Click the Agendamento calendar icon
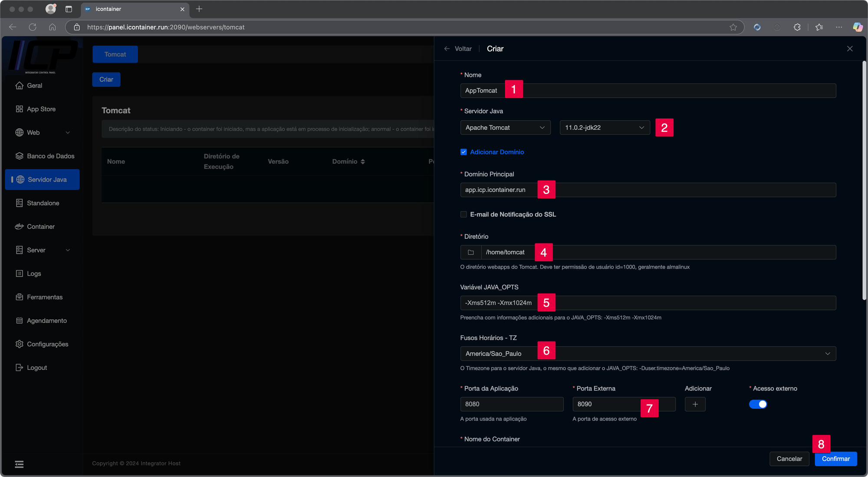Screen dimensions: 868x477 point(19,321)
